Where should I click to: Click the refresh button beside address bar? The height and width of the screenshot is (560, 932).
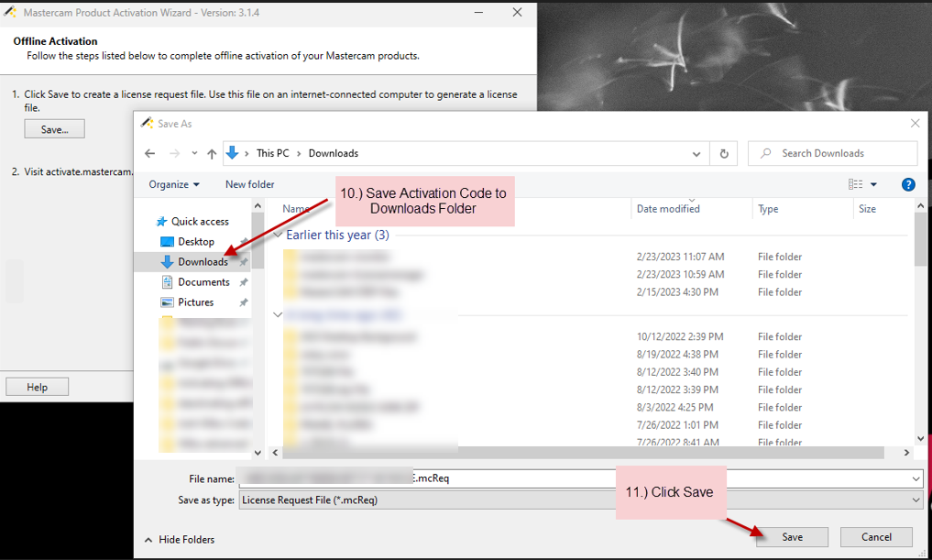(724, 153)
